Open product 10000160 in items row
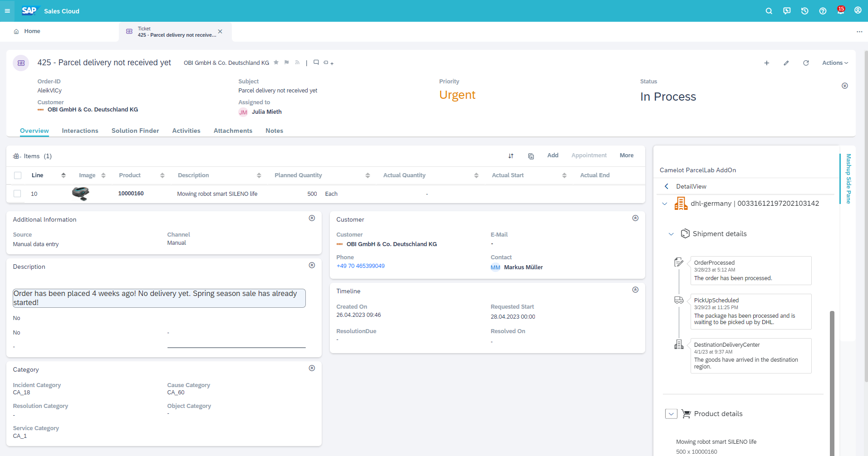Image resolution: width=868 pixels, height=456 pixels. point(131,194)
